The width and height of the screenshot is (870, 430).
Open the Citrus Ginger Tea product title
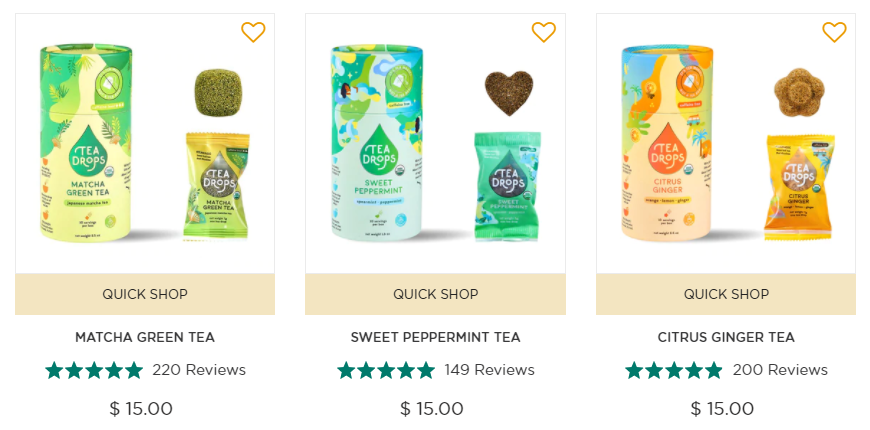[726, 337]
